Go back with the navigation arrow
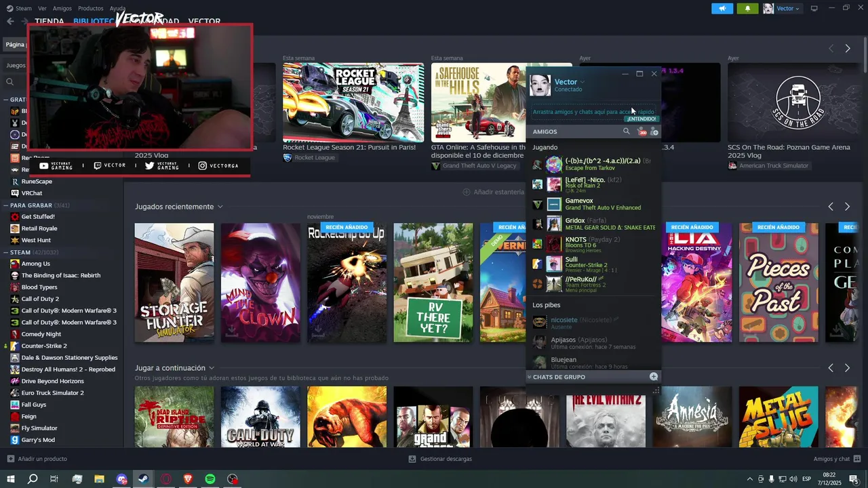This screenshot has width=868, height=488. coord(10,21)
